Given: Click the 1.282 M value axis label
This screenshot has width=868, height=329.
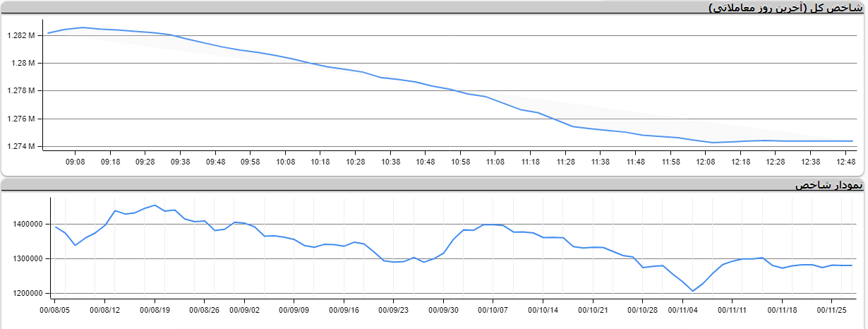Looking at the screenshot, I should click(x=21, y=35).
